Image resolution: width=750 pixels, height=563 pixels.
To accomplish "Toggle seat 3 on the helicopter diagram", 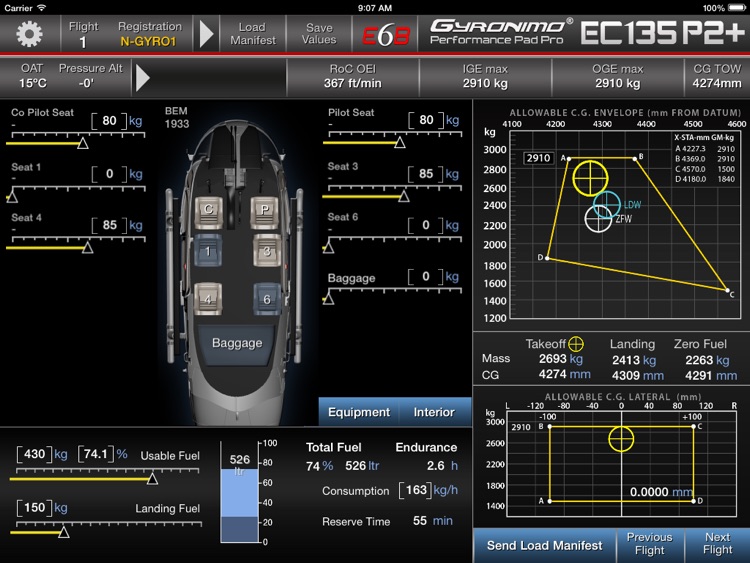I will (x=267, y=250).
